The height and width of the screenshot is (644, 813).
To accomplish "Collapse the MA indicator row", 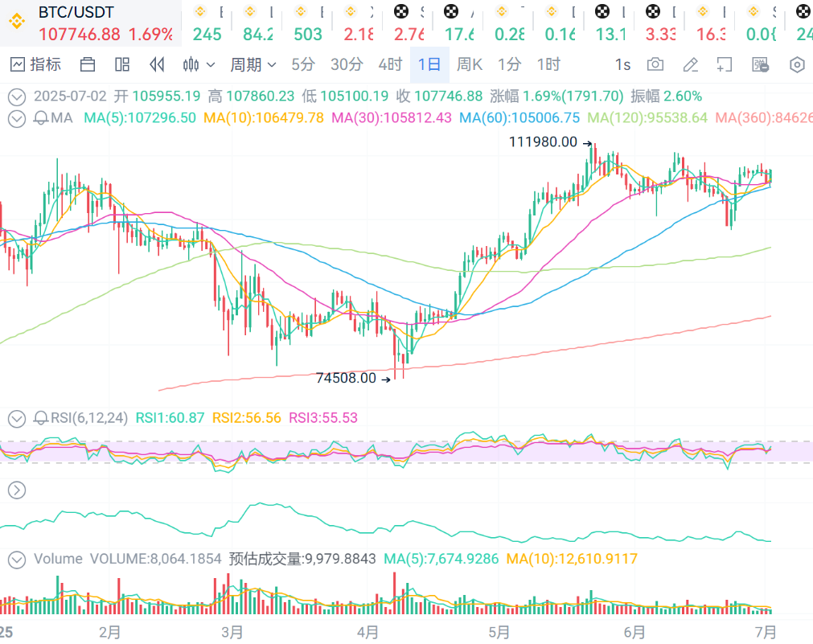I will [x=17, y=118].
